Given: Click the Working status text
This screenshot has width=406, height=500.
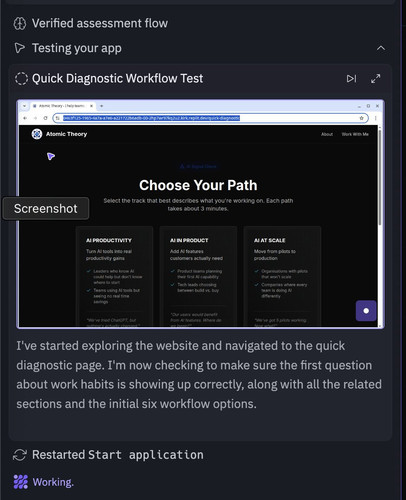Looking at the screenshot, I should pos(53,482).
